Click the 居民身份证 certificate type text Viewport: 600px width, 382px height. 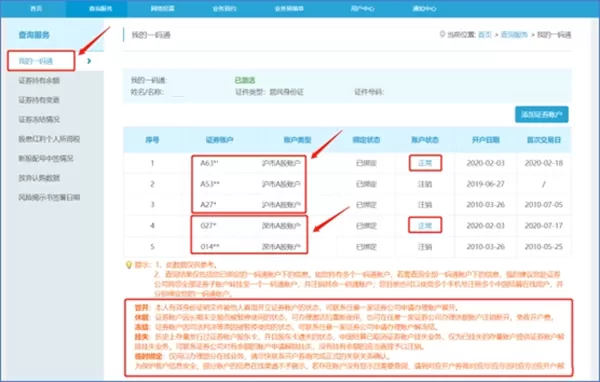click(x=287, y=92)
